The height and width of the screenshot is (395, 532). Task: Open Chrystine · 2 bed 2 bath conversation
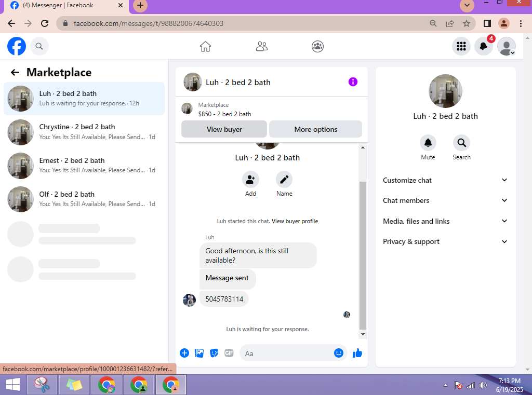point(84,132)
